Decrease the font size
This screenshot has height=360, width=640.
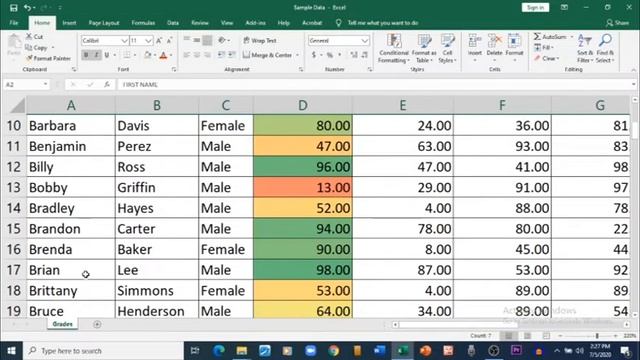point(169,40)
